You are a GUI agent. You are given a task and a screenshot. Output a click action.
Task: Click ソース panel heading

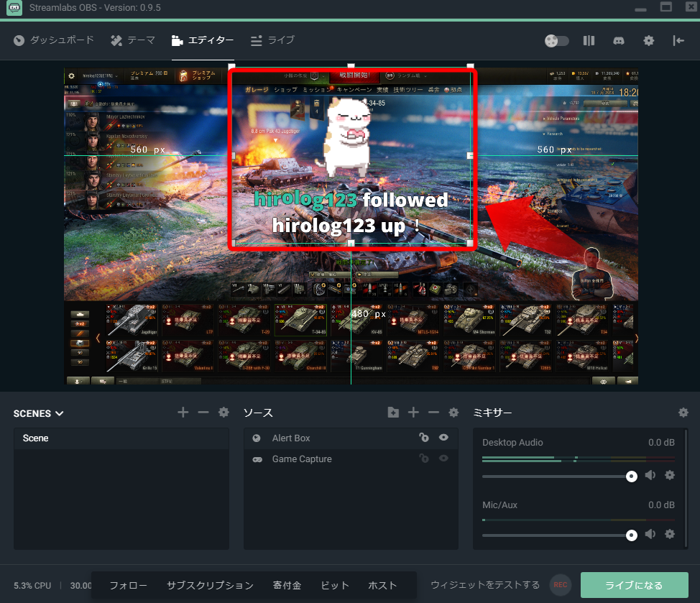(258, 413)
